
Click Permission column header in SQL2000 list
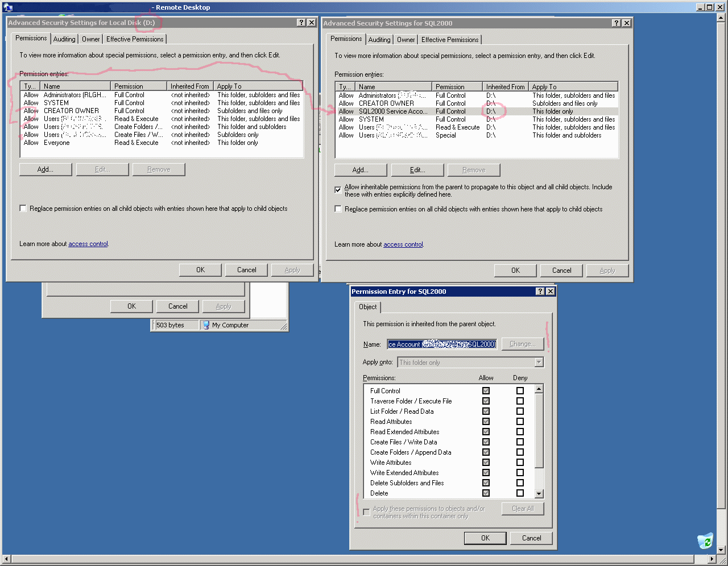457,87
